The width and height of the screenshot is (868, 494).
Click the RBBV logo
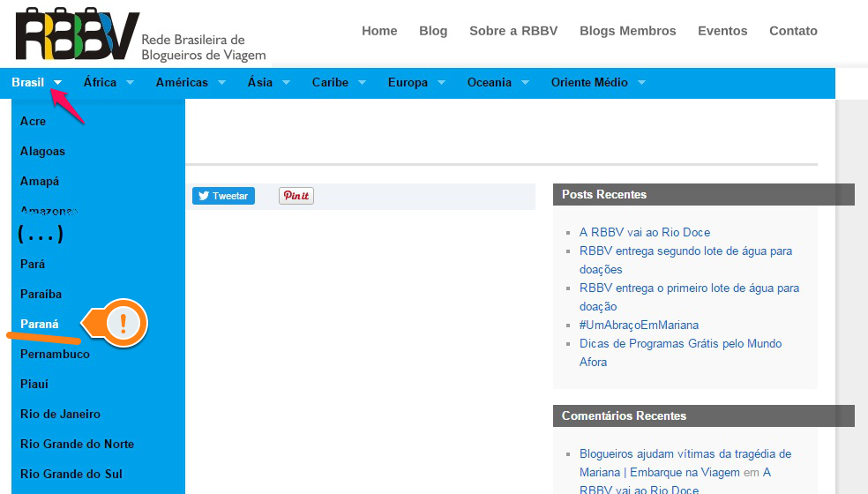pyautogui.click(x=141, y=35)
